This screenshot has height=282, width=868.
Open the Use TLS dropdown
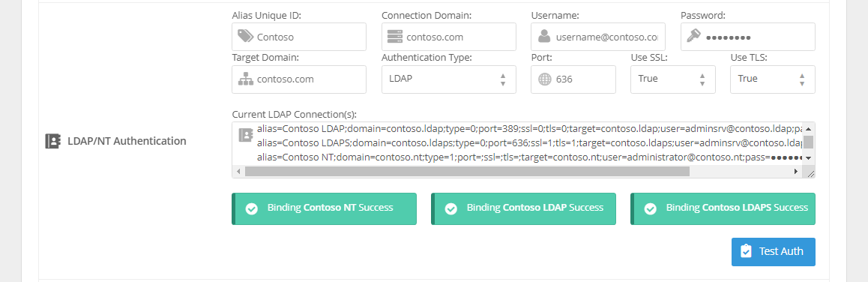pyautogui.click(x=773, y=79)
